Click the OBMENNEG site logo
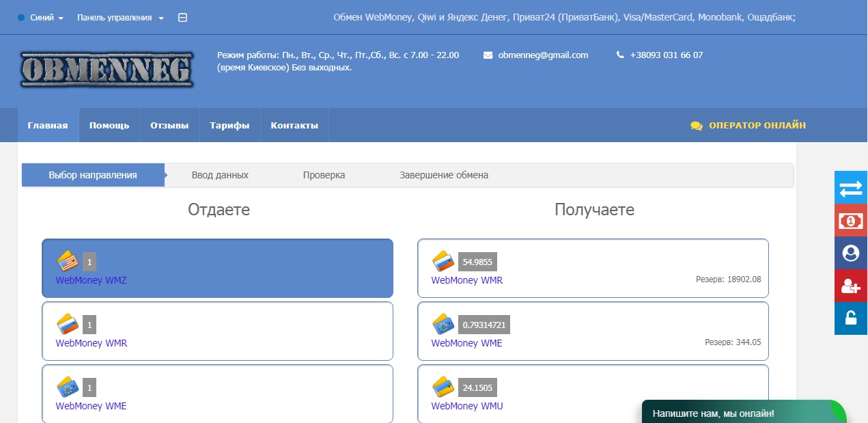Screen dimensions: 868x423 click(x=107, y=70)
